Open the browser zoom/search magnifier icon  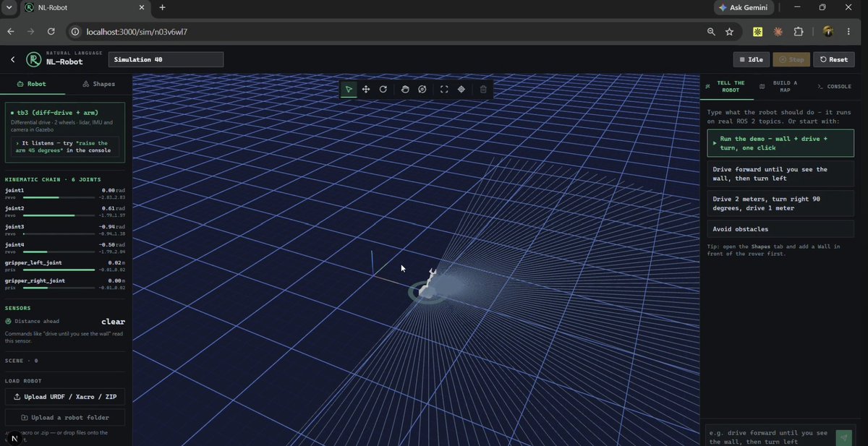click(711, 32)
